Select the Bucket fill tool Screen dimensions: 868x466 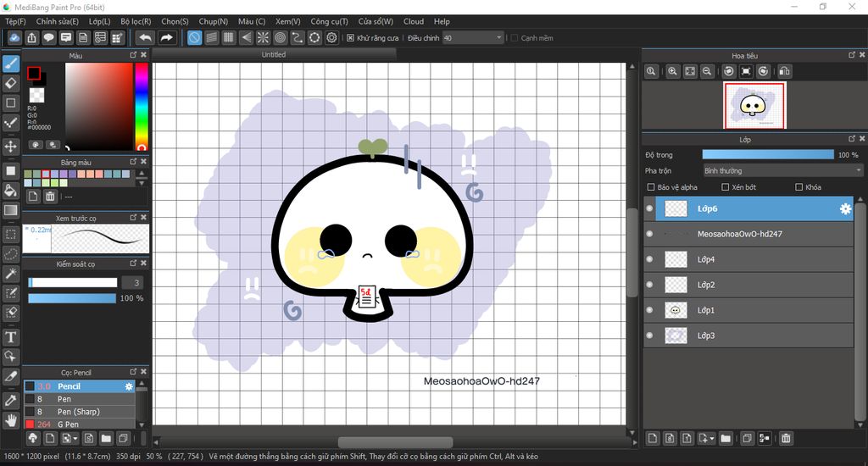[10, 191]
